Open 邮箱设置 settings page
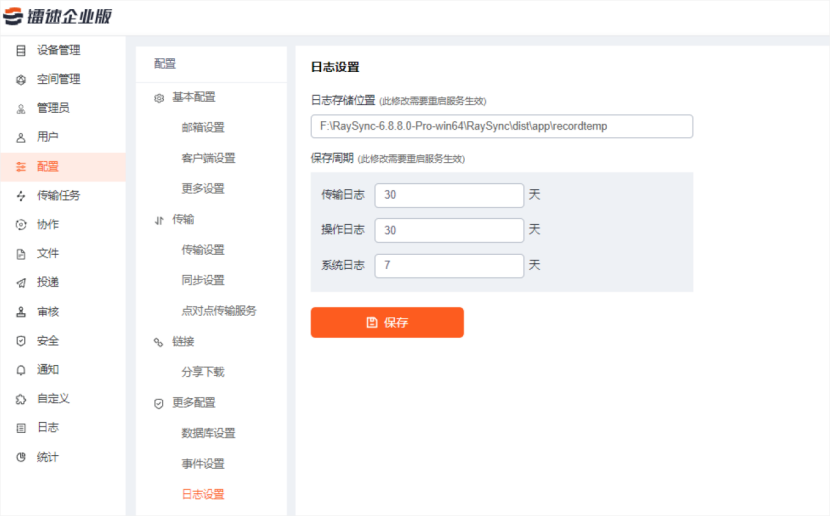This screenshot has width=830, height=516. 203,128
